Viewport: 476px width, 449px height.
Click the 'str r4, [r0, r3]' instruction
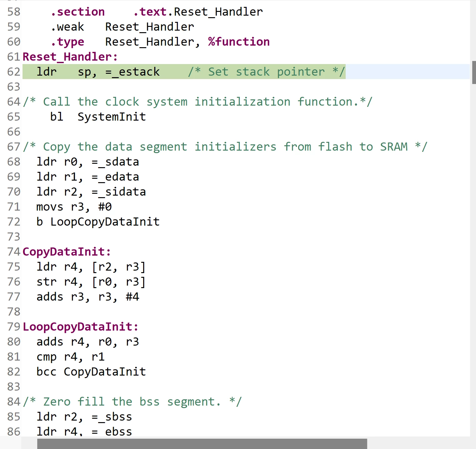click(x=91, y=282)
